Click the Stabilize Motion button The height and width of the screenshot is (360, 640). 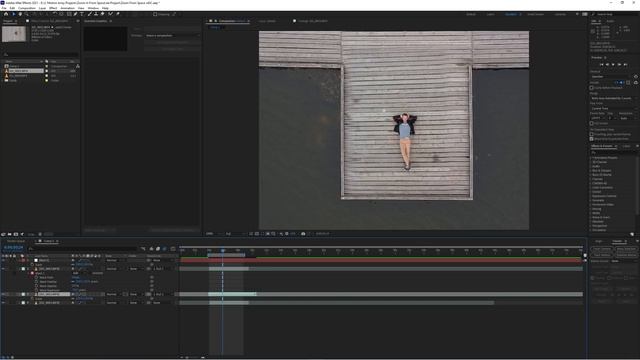[x=627, y=255]
